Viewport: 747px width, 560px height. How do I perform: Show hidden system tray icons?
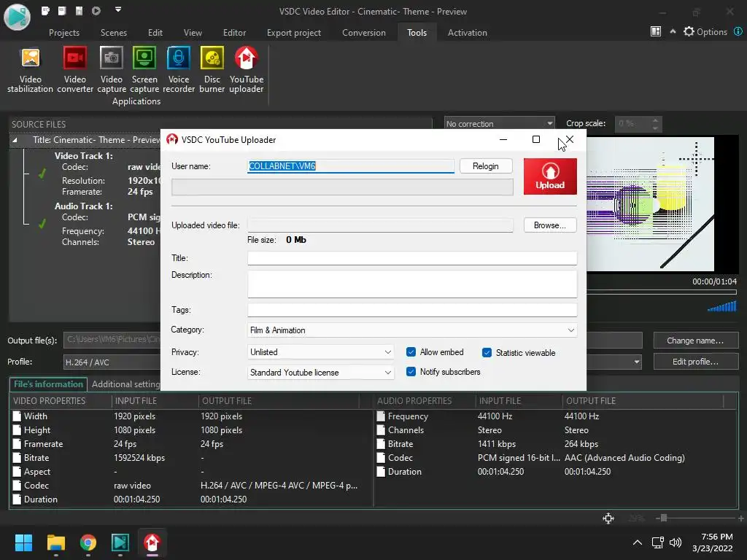tap(638, 542)
